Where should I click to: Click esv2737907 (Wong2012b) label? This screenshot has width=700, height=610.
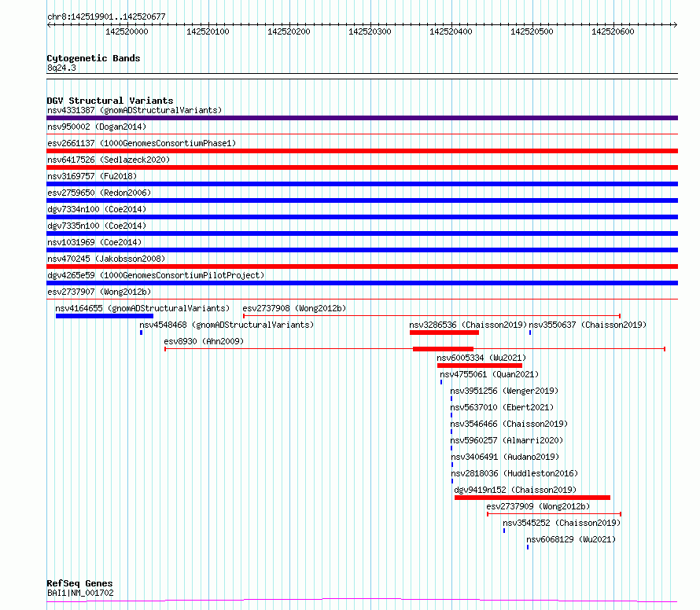point(99,292)
